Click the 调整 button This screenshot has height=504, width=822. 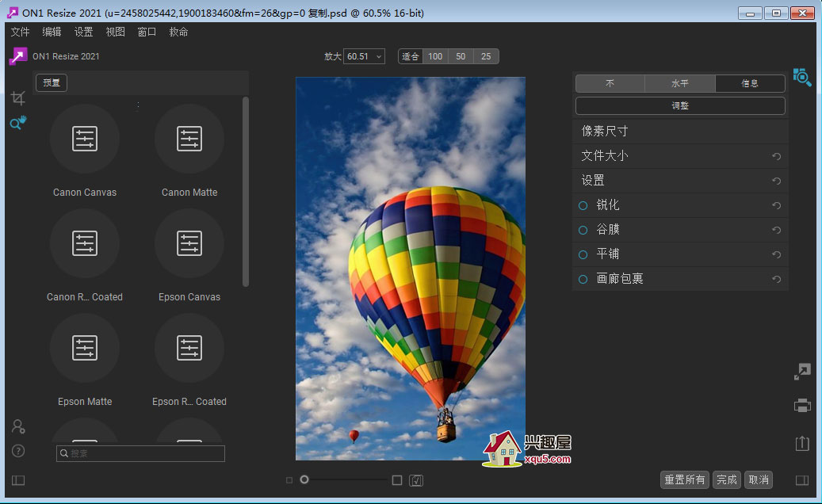pos(680,106)
